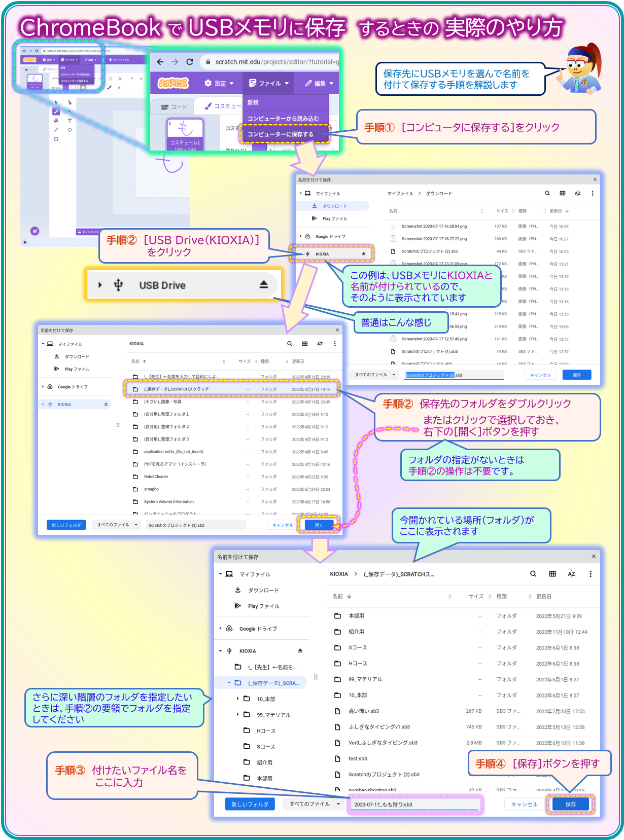The image size is (624, 840).
Task: Expand the USB Drive sample row arrow
Action: click(100, 285)
